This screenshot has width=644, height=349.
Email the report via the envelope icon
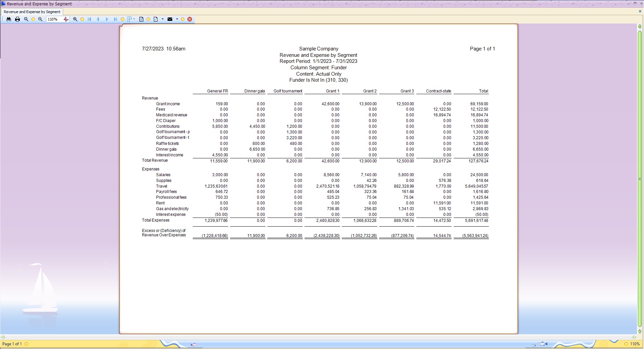click(x=170, y=19)
